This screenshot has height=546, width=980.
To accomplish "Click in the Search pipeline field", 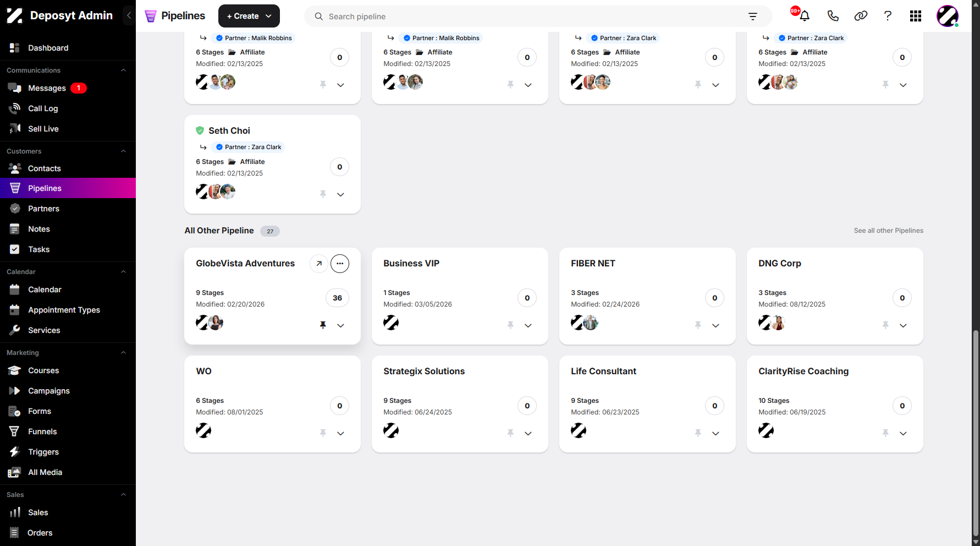I will (538, 17).
